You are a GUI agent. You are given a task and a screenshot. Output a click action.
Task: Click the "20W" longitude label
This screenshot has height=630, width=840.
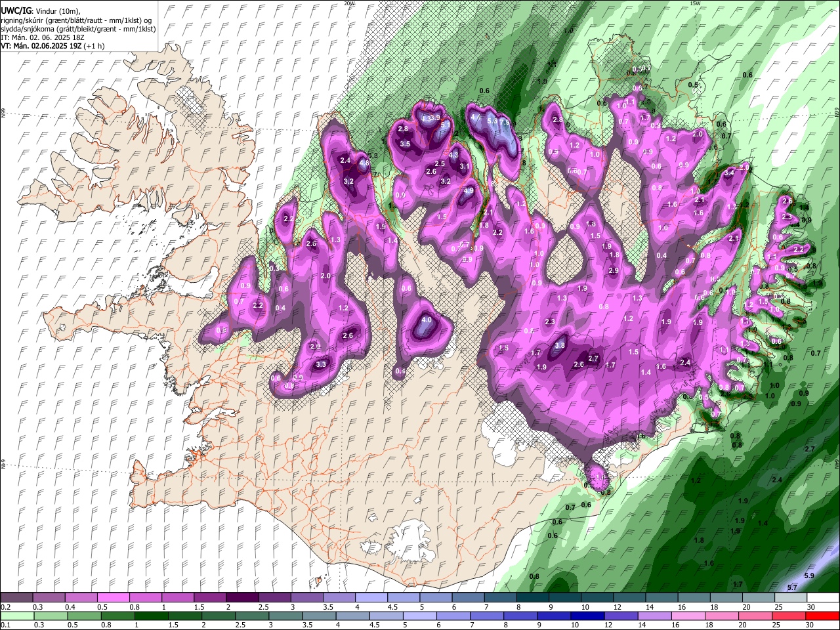coord(349,3)
